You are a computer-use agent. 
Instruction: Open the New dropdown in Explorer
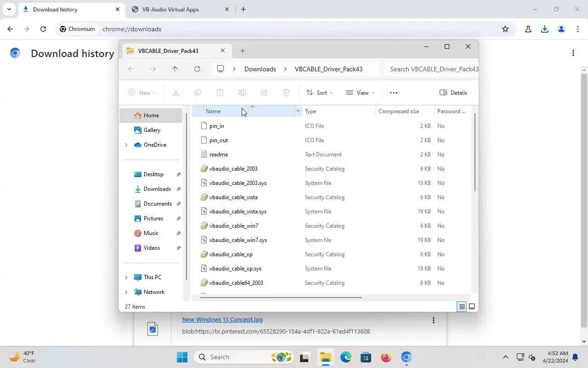tap(142, 92)
